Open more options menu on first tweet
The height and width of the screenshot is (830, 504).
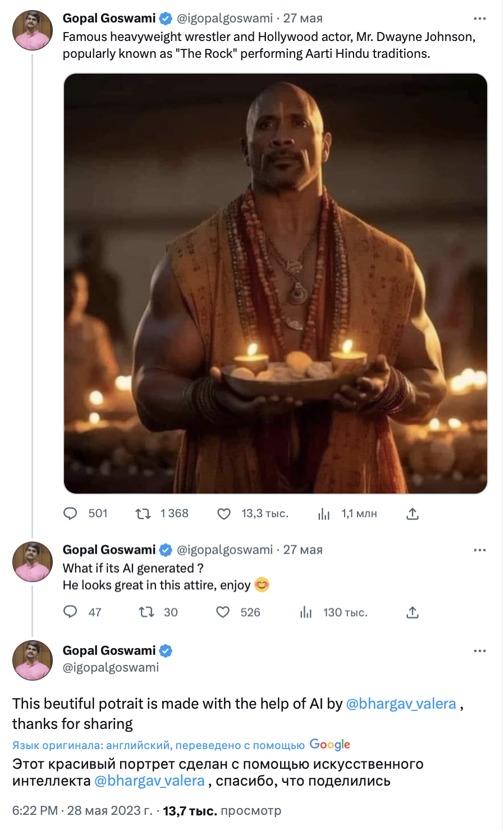pos(480,19)
